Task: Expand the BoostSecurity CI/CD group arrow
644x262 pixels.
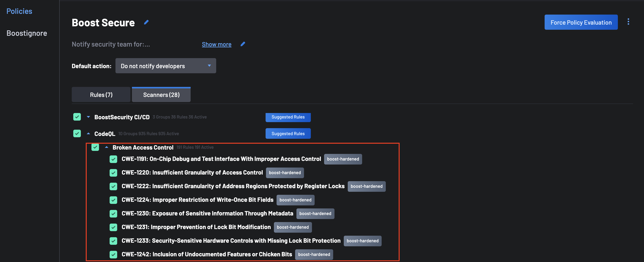Action: pos(88,117)
